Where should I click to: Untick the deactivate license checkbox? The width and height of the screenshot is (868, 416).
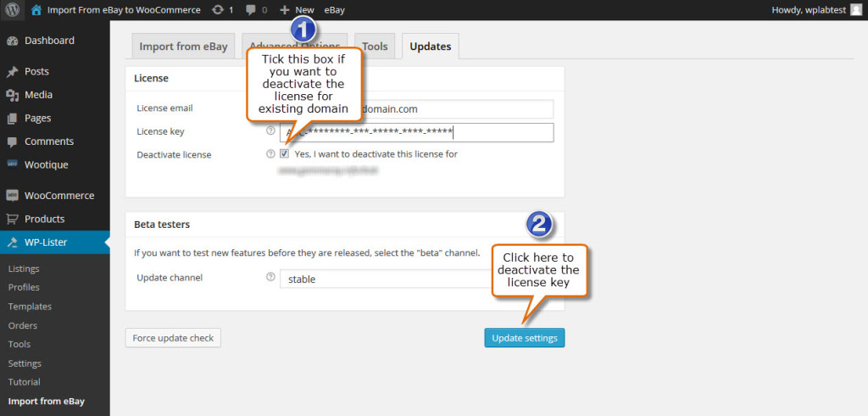click(x=285, y=154)
